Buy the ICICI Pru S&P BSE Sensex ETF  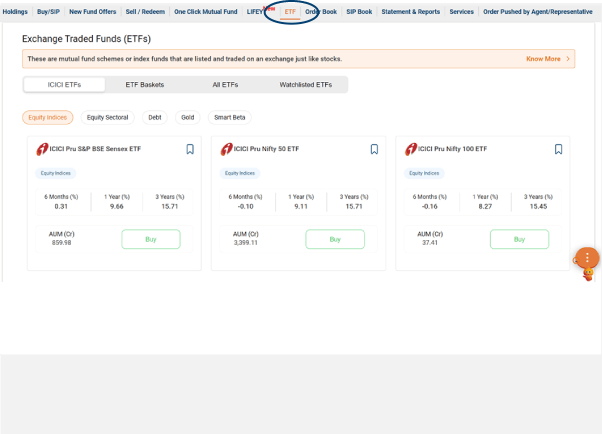tap(151, 239)
